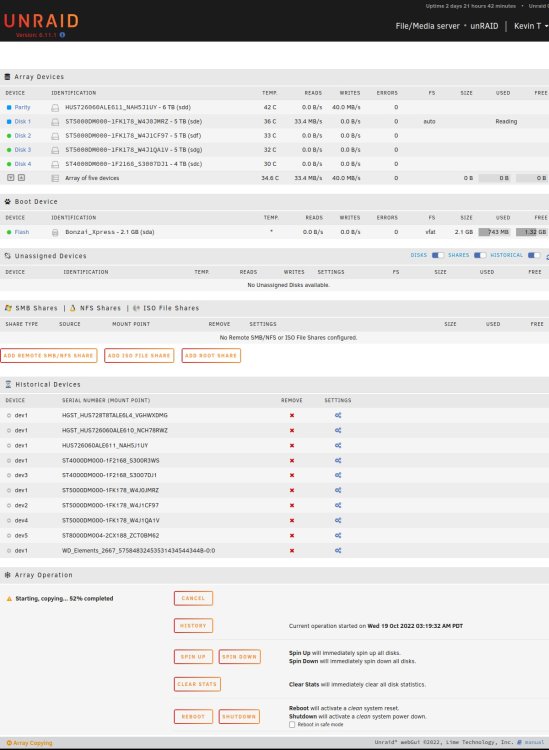Click the Reboot button
The image size is (549, 750).
[x=193, y=717]
